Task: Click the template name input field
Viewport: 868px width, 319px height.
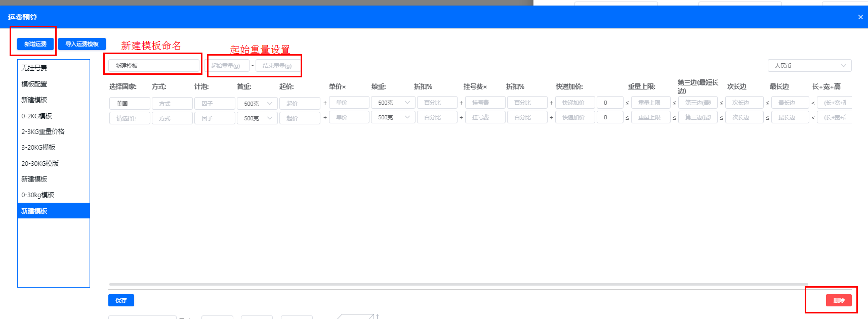Action: pyautogui.click(x=154, y=66)
